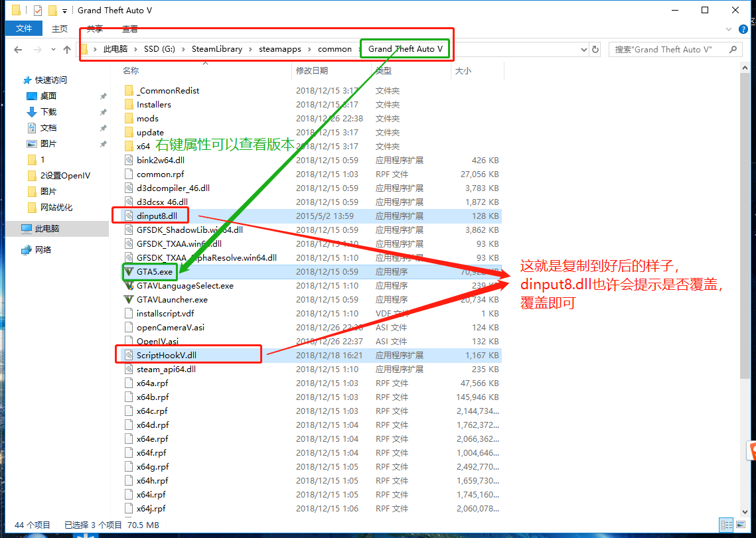
Task: Select the common.rpf file icon
Action: (x=128, y=174)
